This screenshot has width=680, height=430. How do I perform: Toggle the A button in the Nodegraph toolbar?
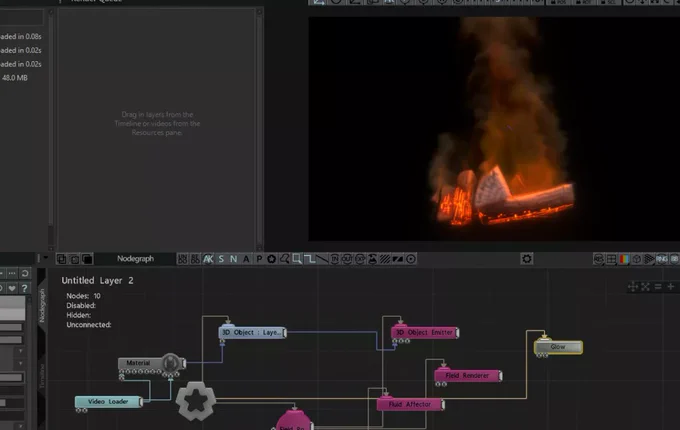[x=246, y=259]
